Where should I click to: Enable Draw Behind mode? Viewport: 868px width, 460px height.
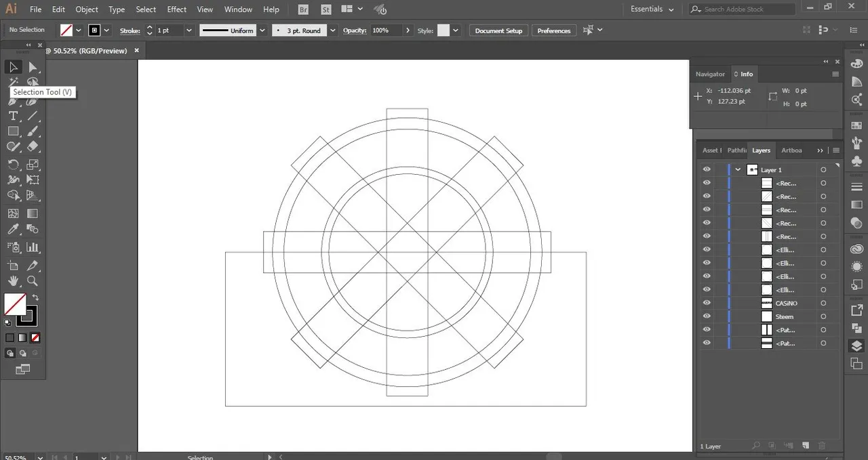pos(23,353)
